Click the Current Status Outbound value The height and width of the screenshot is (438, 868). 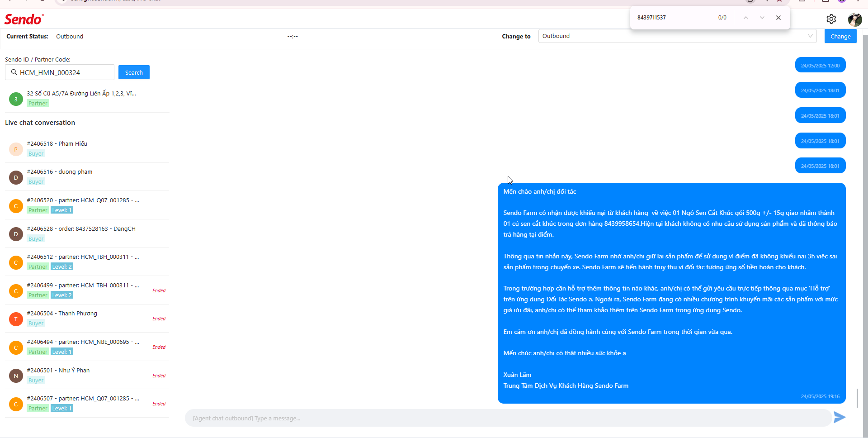coord(70,37)
